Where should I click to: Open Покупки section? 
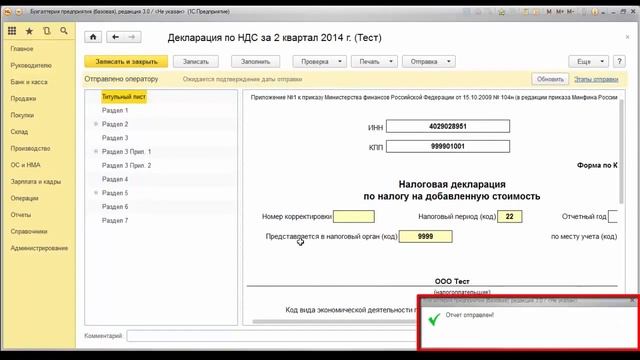click(22, 115)
